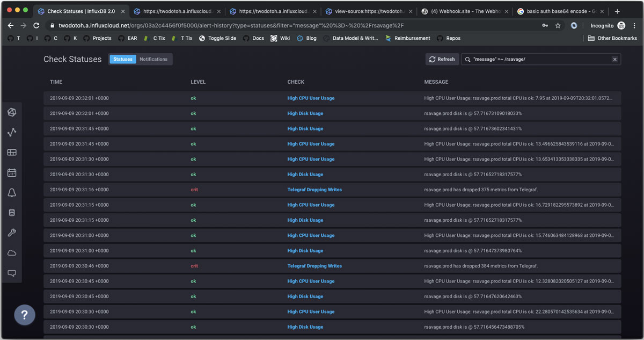Clear the message filter search field
Viewport: 644px width, 340px height.
coord(614,59)
